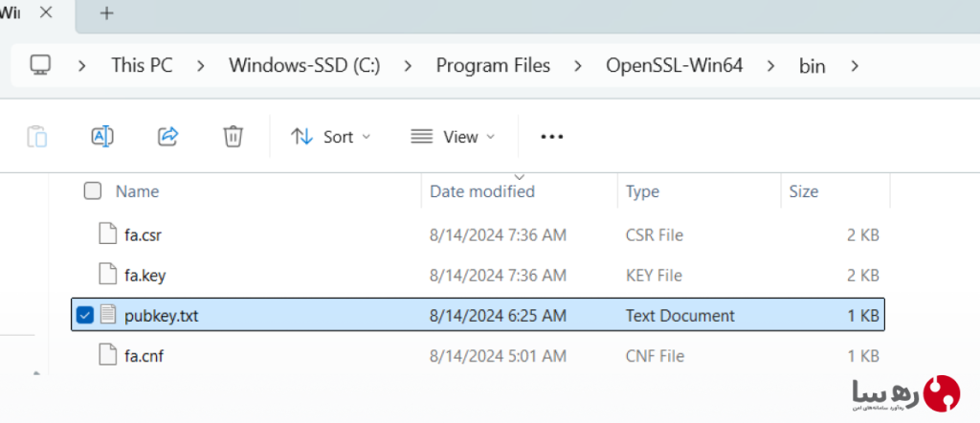Click the Paste clipboard icon
This screenshot has width=980, height=423.
pyautogui.click(x=37, y=136)
